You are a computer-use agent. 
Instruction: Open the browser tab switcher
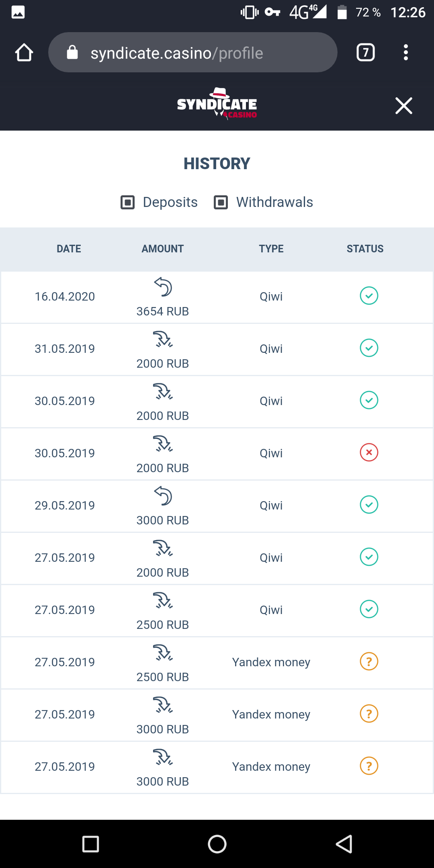coord(365,53)
